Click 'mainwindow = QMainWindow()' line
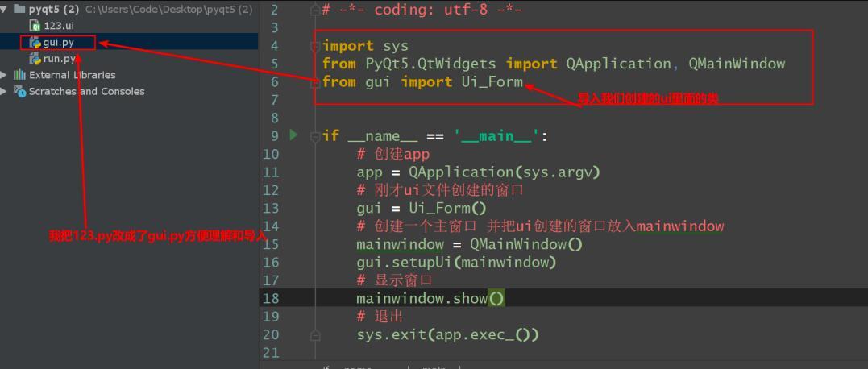The width and height of the screenshot is (868, 369). click(x=469, y=244)
